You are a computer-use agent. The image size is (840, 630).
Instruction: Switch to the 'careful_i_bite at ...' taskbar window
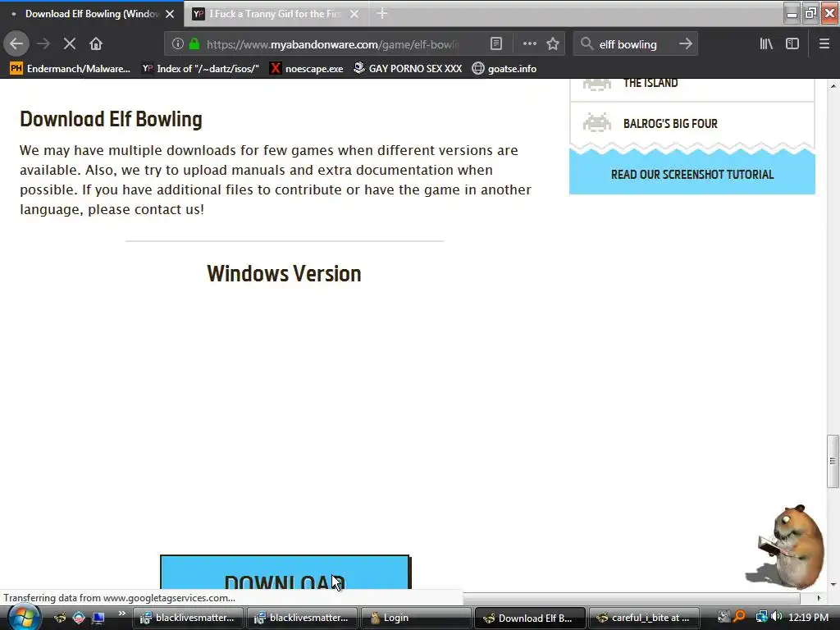pos(644,618)
